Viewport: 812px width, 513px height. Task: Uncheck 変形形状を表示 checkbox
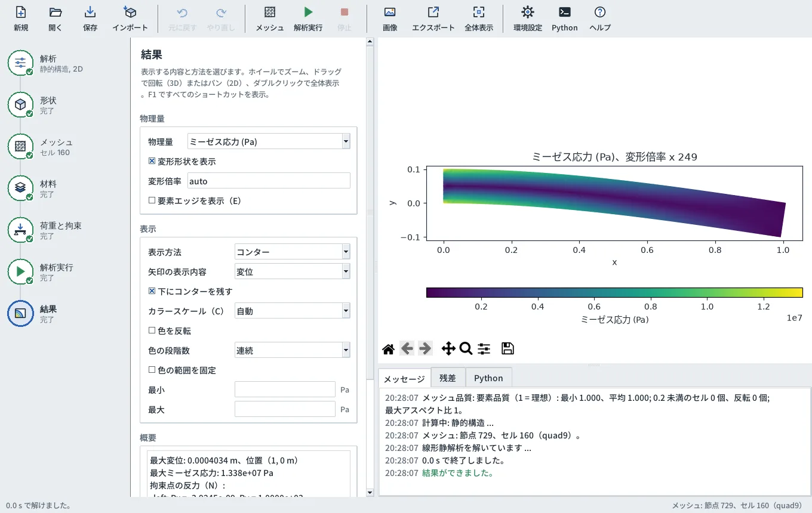(152, 161)
